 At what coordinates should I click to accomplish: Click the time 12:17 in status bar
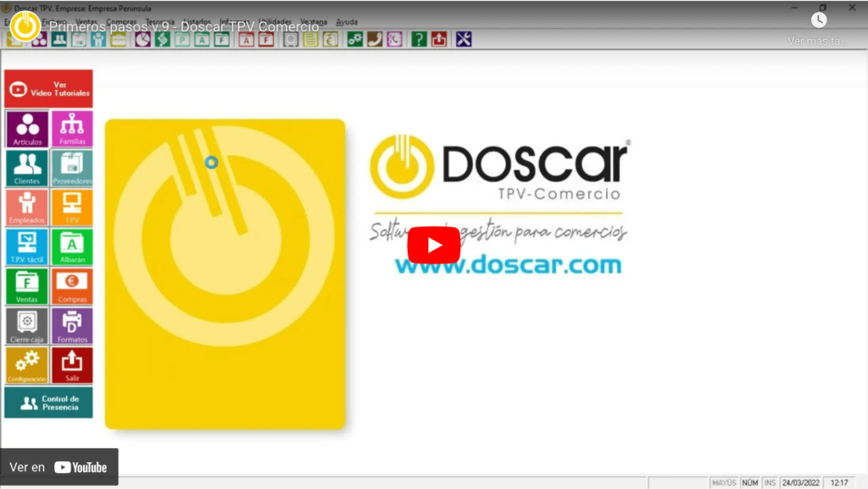839,483
